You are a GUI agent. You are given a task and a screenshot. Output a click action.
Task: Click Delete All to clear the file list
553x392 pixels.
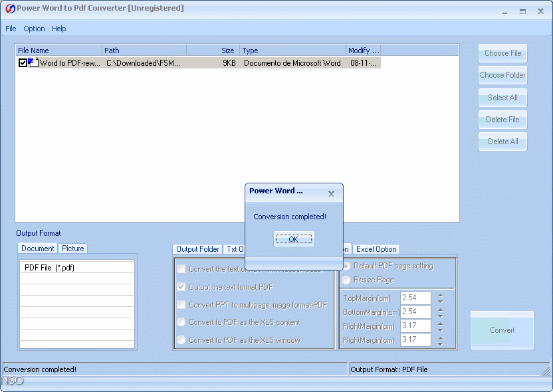point(502,141)
